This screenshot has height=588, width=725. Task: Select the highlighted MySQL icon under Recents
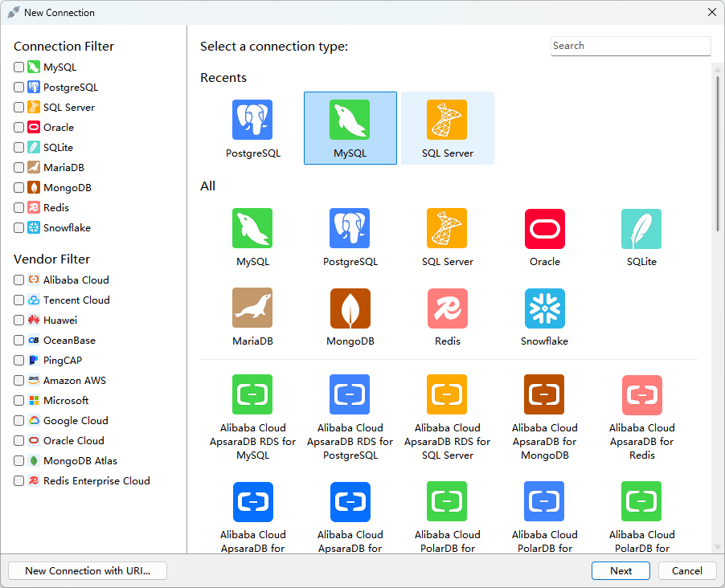point(350,120)
